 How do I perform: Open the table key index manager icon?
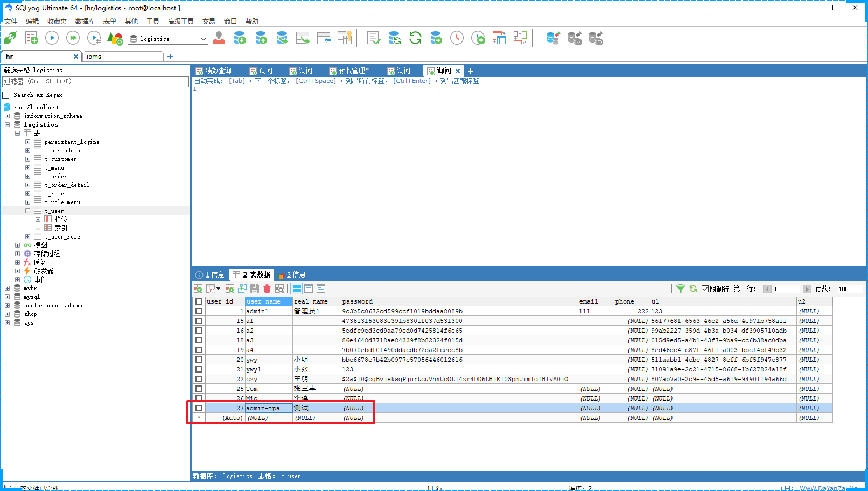(x=345, y=38)
